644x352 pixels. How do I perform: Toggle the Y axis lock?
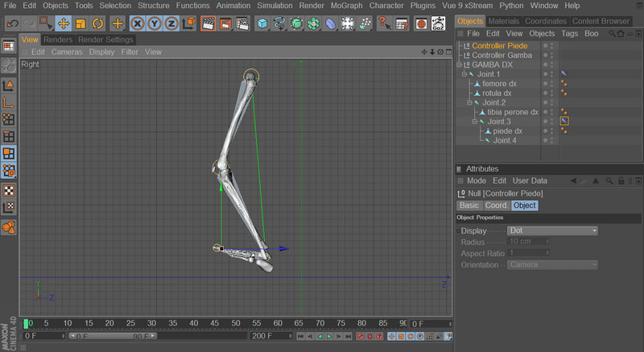(x=155, y=23)
